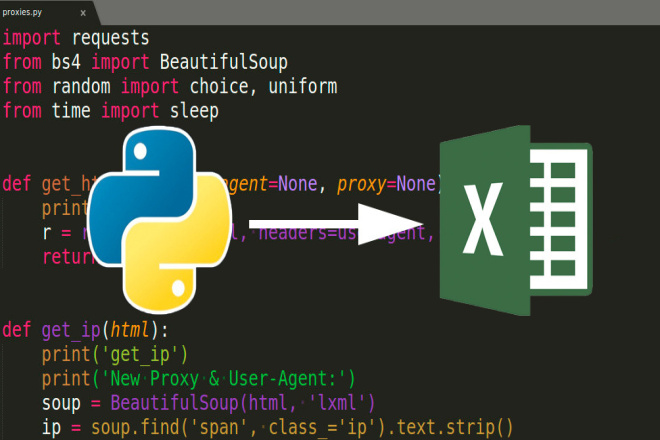The height and width of the screenshot is (440, 660).
Task: Click the word 'uniform' in the random import
Action: pos(303,87)
